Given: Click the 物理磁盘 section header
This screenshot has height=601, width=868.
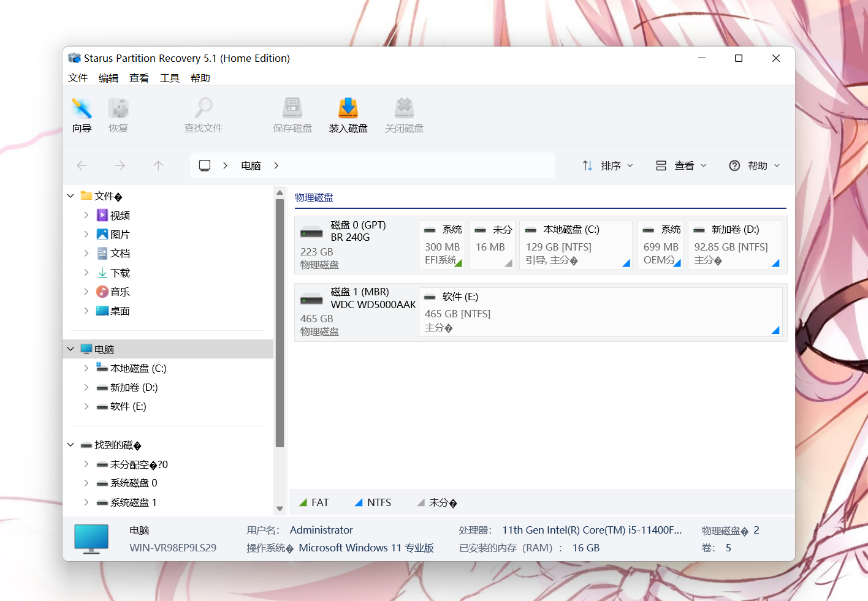Looking at the screenshot, I should [x=314, y=197].
